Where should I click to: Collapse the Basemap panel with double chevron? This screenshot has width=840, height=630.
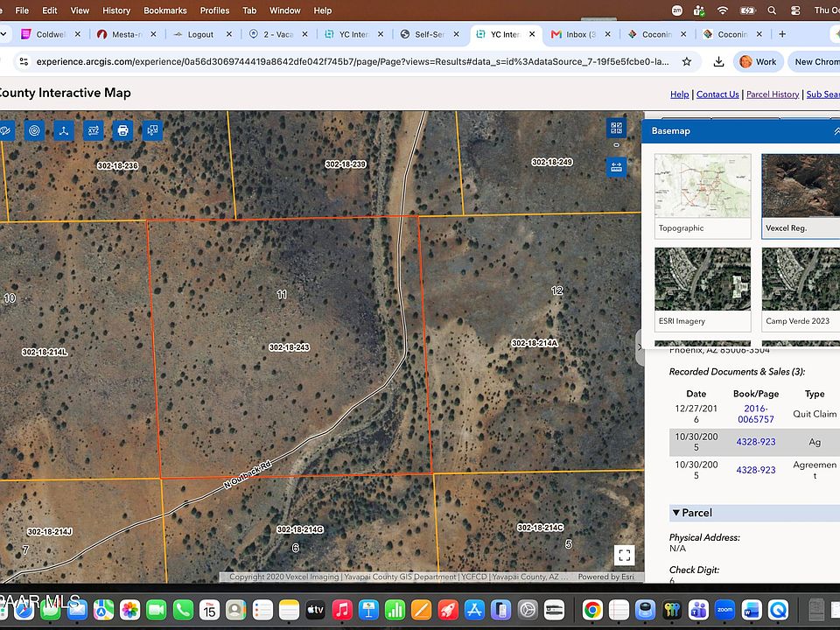(x=836, y=130)
